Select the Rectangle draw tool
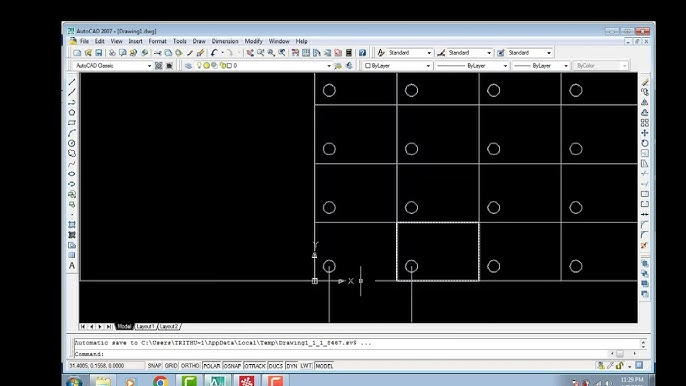This screenshot has width=686, height=386. [x=72, y=123]
